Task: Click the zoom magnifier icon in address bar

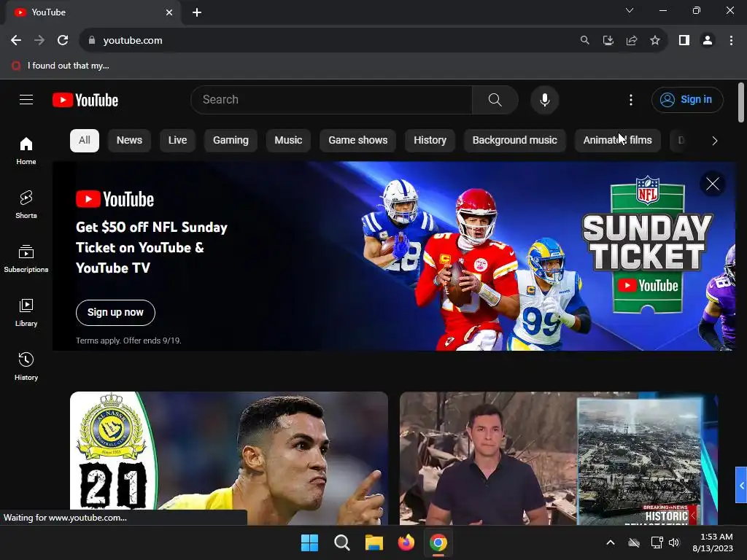Action: tap(584, 41)
